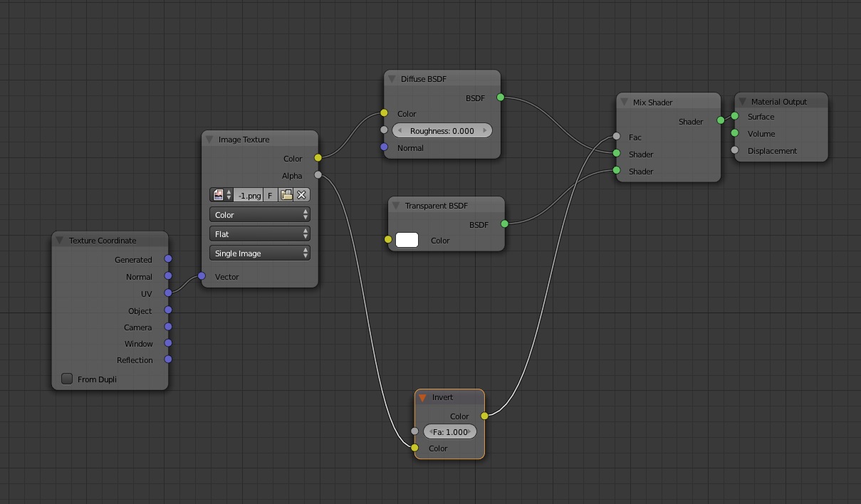Open the white Transparent BSDF color swatch
The image size is (861, 504).
coord(407,240)
